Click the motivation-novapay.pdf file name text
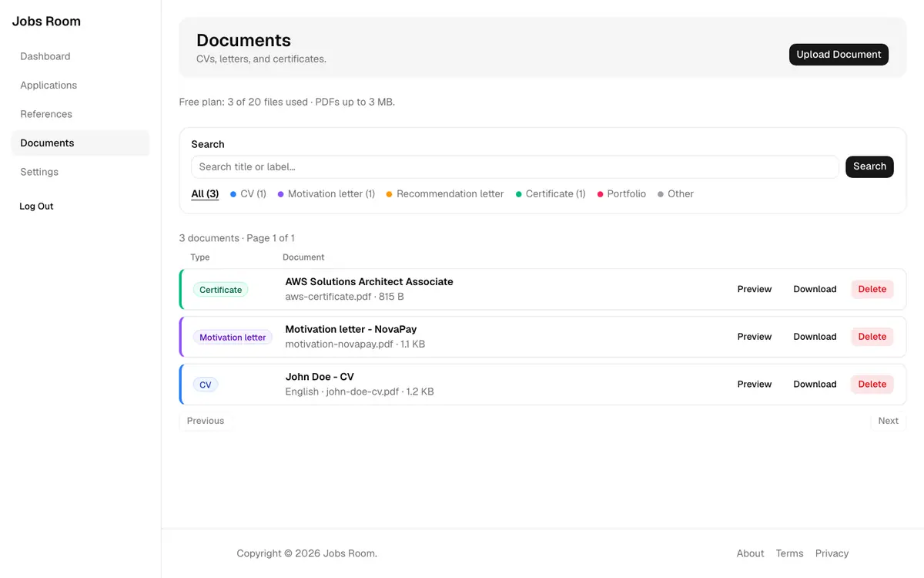This screenshot has height=578, width=924. coord(339,344)
